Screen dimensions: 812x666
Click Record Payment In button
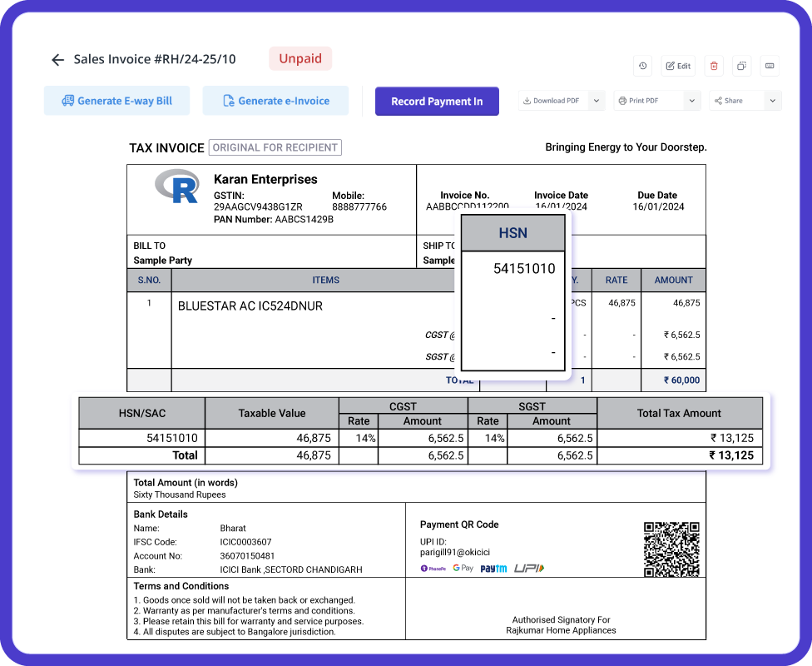(x=437, y=101)
